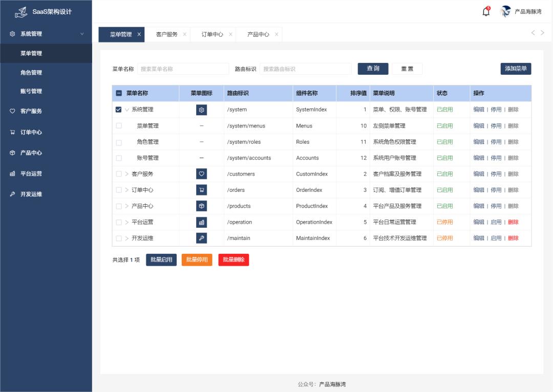Open 平台运营 in the sidebar

[x=31, y=173]
